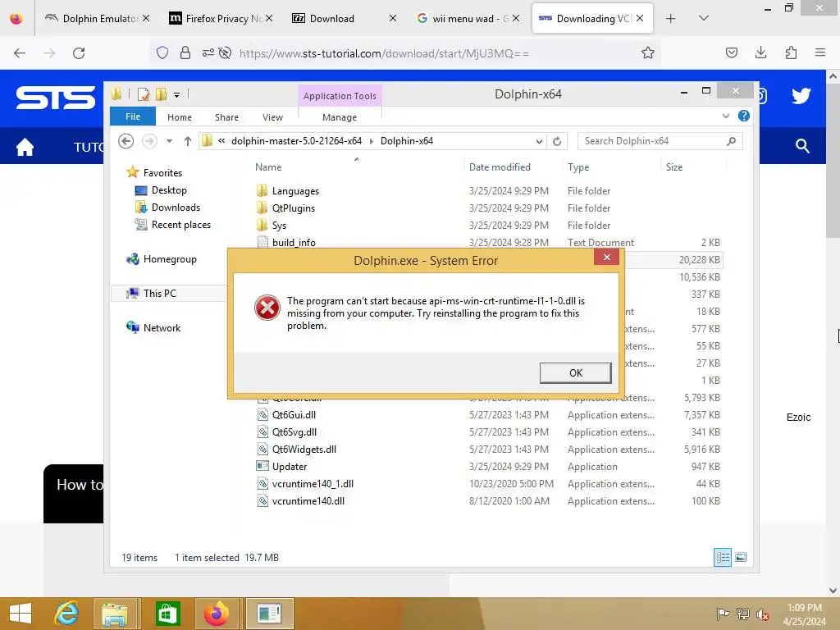The image size is (840, 630).
Task: Go back in Explorer navigation
Action: tap(126, 141)
